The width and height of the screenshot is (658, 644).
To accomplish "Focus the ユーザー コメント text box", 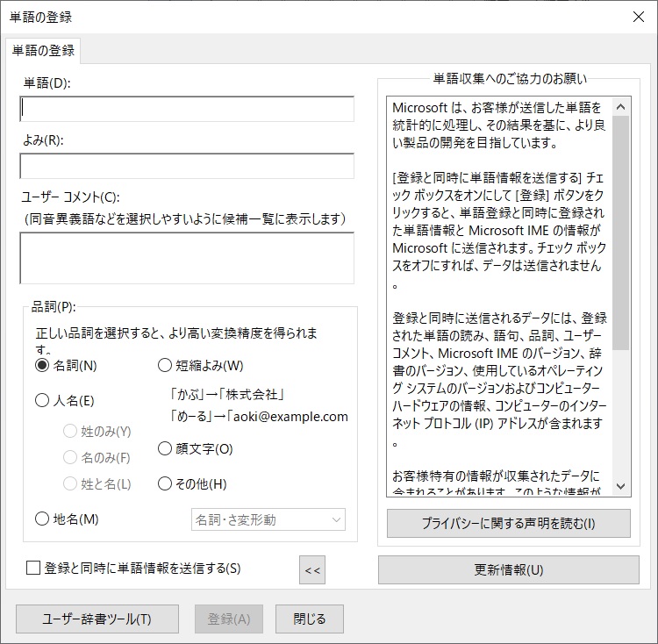I will (187, 258).
